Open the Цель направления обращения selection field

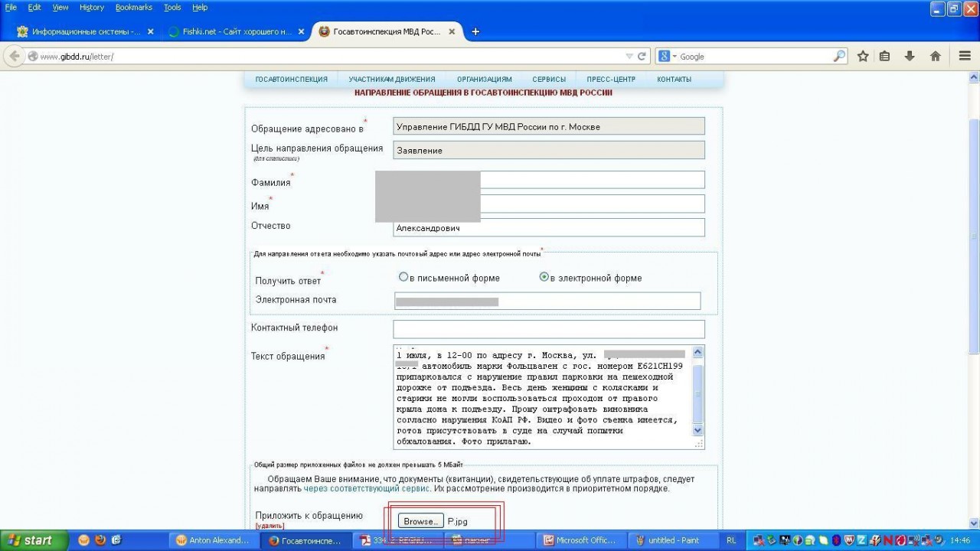pos(549,150)
